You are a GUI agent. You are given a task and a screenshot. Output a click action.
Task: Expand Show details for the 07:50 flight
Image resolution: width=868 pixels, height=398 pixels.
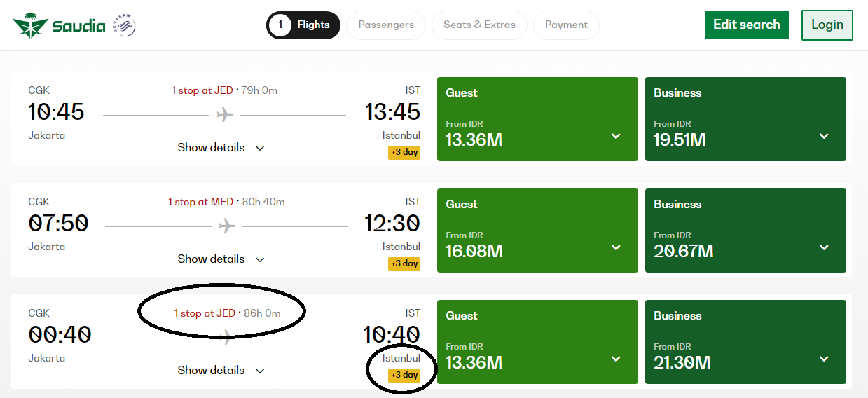[x=221, y=259]
